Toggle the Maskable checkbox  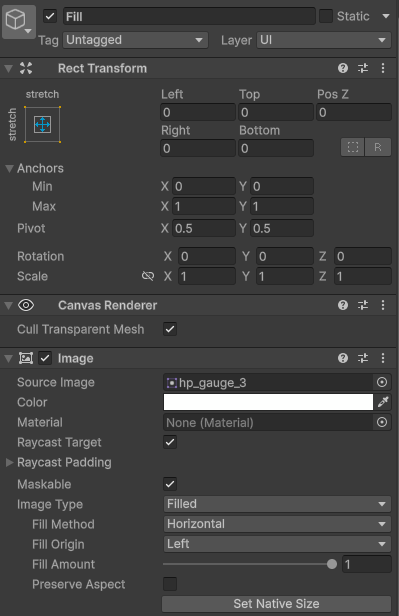click(x=170, y=484)
